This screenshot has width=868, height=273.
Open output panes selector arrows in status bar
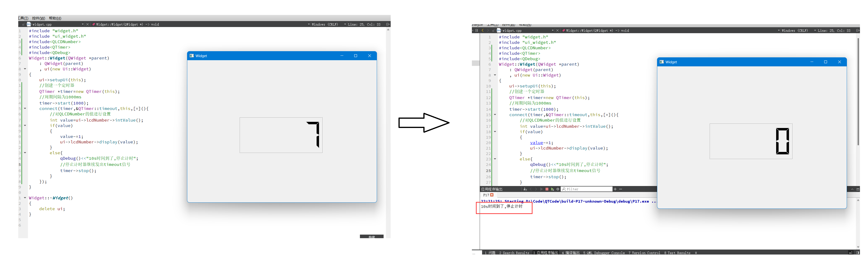click(696, 253)
